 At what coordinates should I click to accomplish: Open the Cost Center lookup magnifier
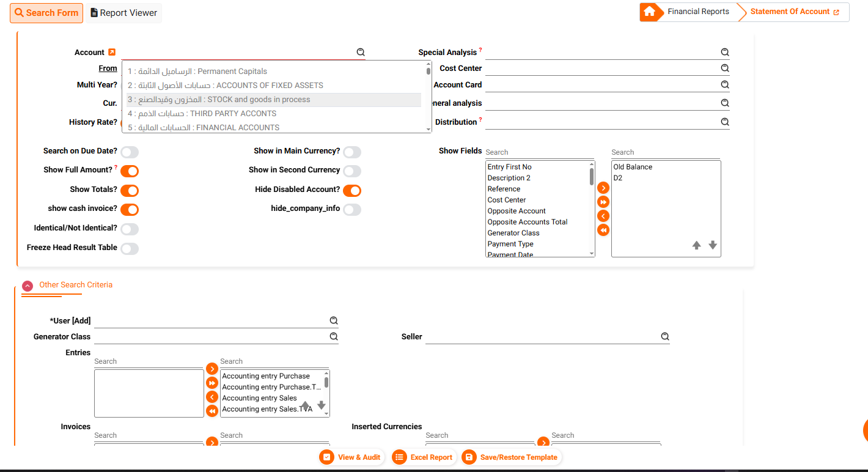[x=725, y=68]
